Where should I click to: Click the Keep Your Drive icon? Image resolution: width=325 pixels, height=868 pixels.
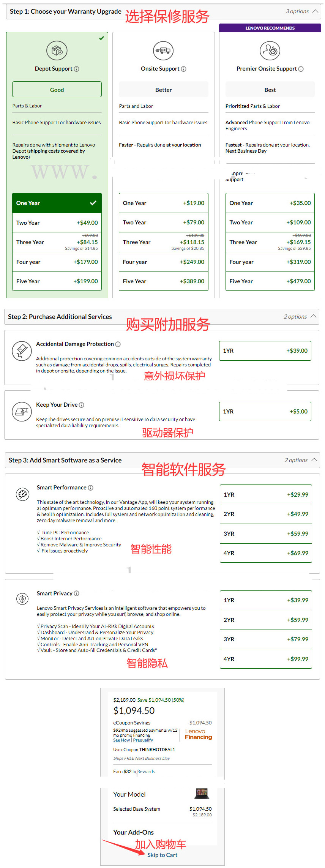[x=22, y=412]
